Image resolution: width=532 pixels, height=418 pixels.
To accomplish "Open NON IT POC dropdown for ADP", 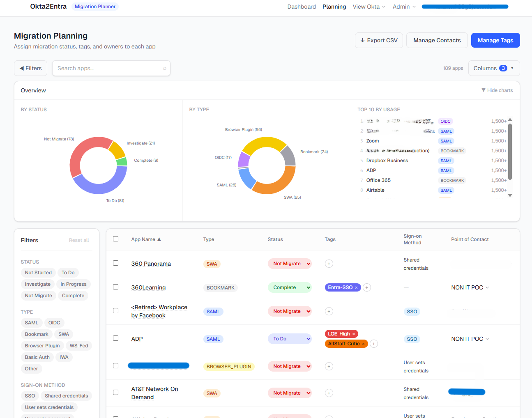I will point(470,339).
